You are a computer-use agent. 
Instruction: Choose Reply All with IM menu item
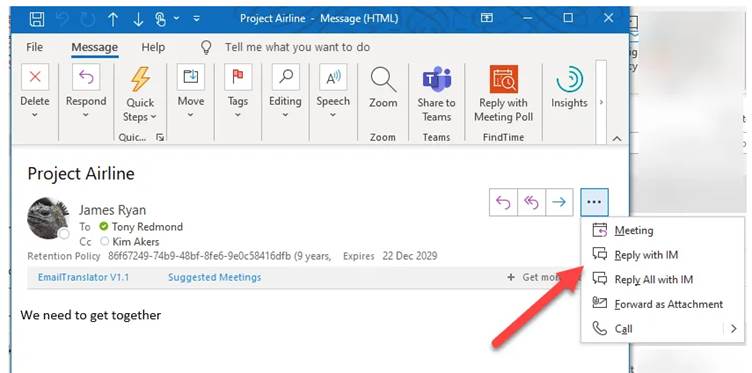pyautogui.click(x=663, y=279)
